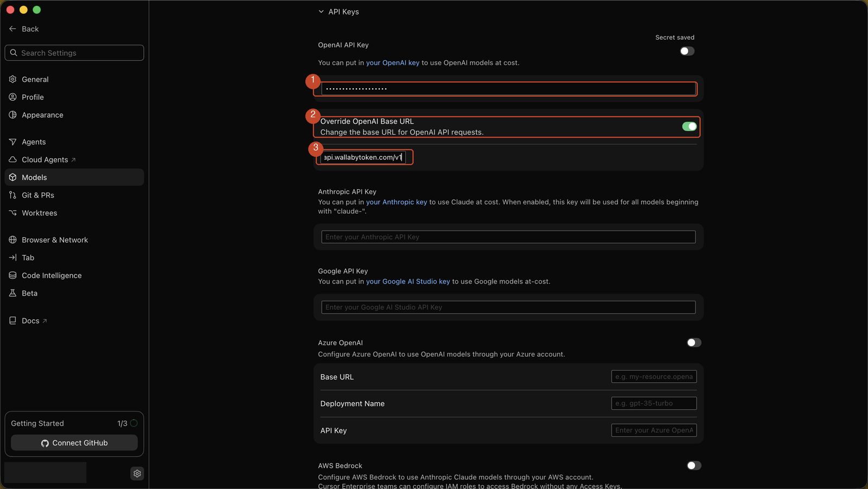Viewport: 868px width, 489px height.
Task: Open the Agents settings page
Action: [x=74, y=142]
